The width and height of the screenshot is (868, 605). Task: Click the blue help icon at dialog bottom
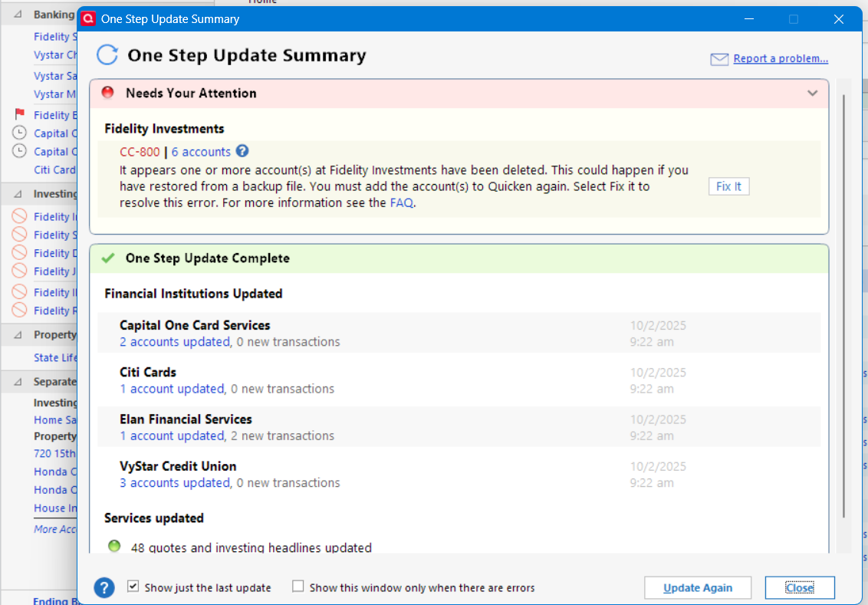[x=104, y=587]
